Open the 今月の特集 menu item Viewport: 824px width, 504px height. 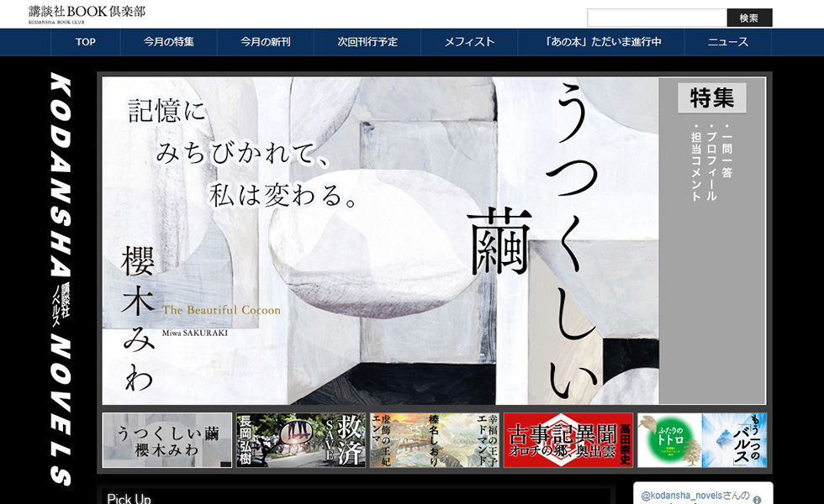pos(169,42)
